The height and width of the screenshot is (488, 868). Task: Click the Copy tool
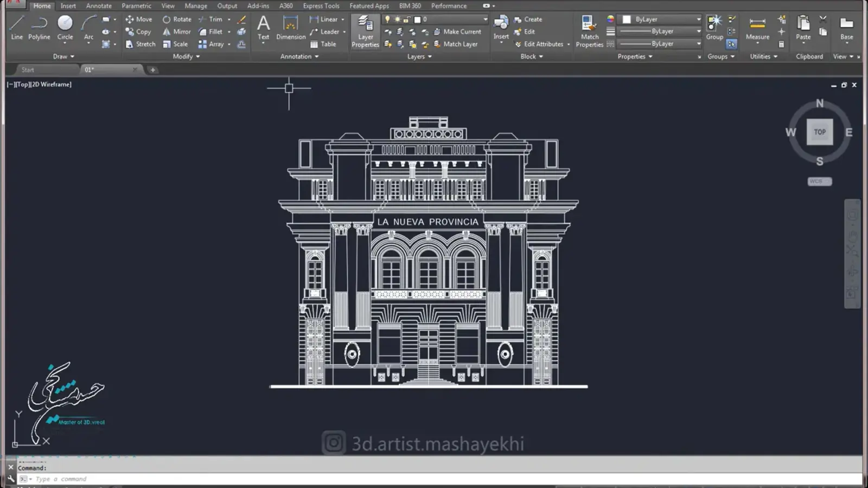coord(138,31)
